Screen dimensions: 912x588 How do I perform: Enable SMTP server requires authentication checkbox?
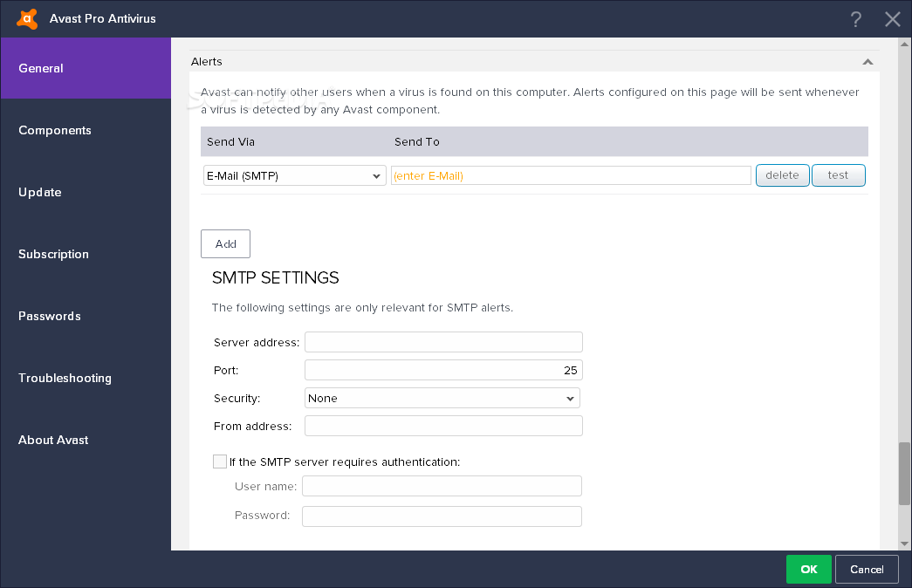(220, 462)
